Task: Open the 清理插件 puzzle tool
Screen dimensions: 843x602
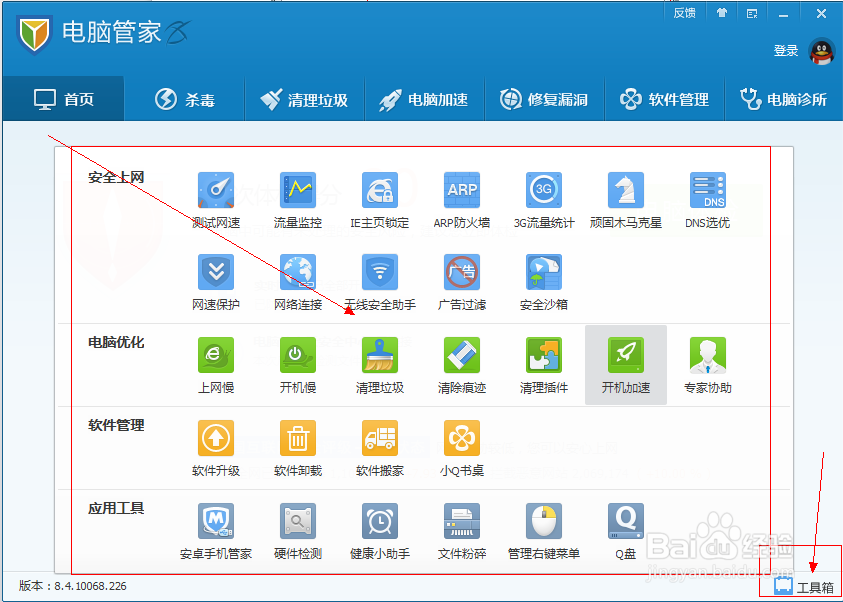Action: point(544,366)
